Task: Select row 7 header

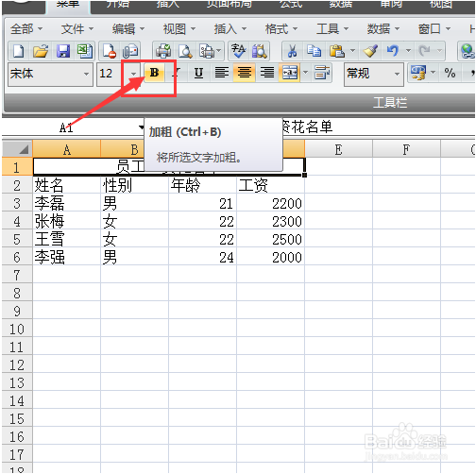Action: click(x=17, y=275)
